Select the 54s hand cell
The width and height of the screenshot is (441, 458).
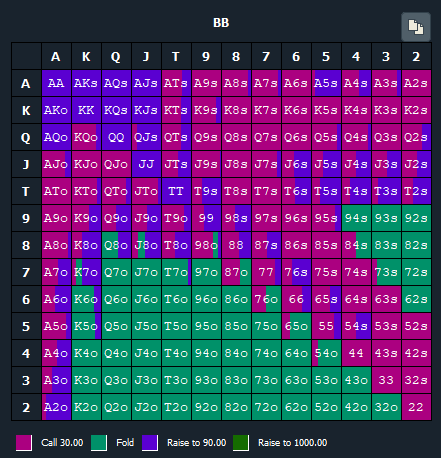coord(356,326)
